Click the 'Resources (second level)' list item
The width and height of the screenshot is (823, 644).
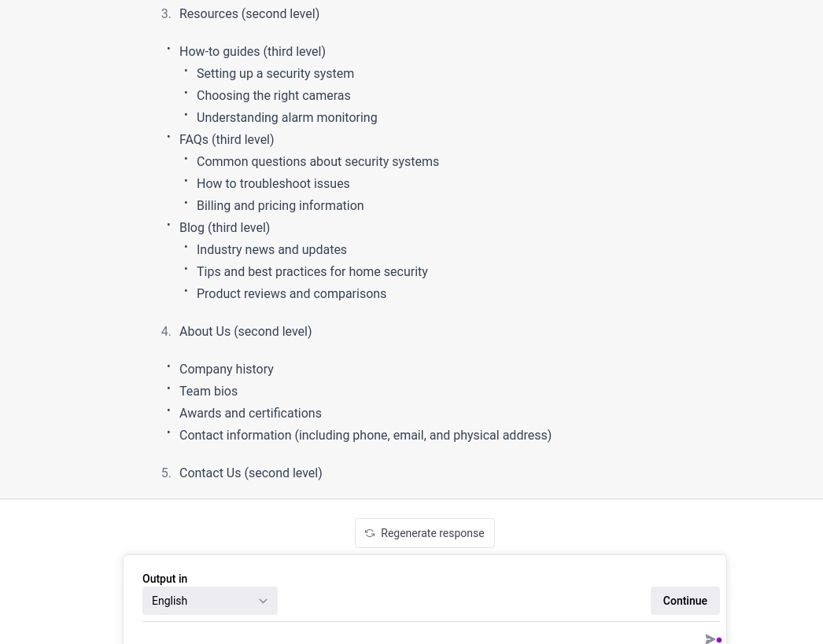(249, 14)
